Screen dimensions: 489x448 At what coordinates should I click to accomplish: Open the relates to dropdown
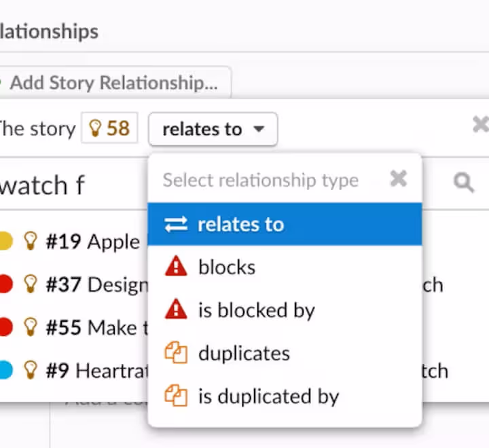213,129
